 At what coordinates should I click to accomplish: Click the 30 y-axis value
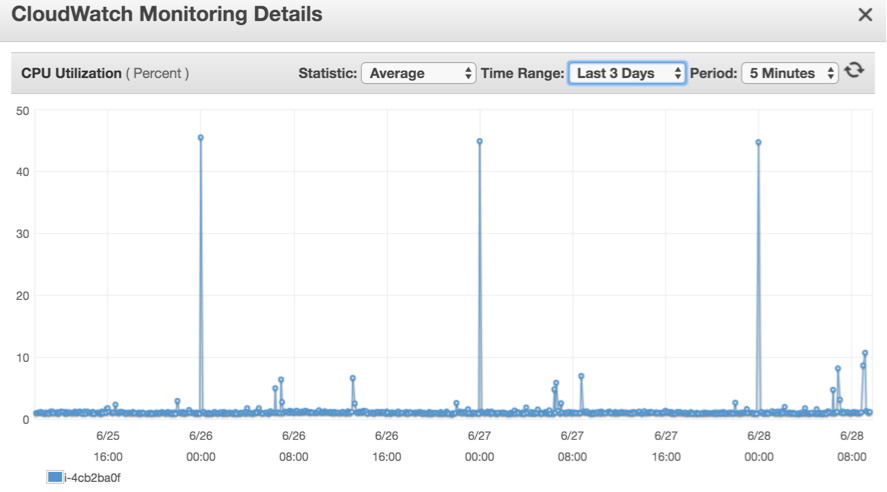point(23,234)
